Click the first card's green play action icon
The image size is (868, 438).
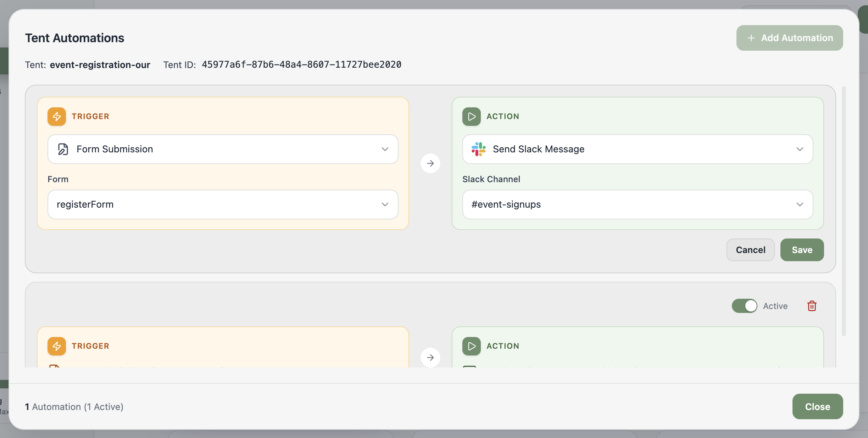coord(472,117)
